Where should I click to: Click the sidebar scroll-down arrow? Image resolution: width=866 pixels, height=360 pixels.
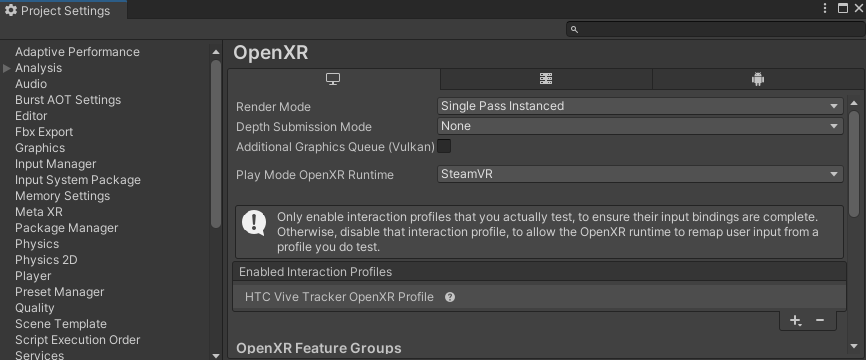(216, 356)
